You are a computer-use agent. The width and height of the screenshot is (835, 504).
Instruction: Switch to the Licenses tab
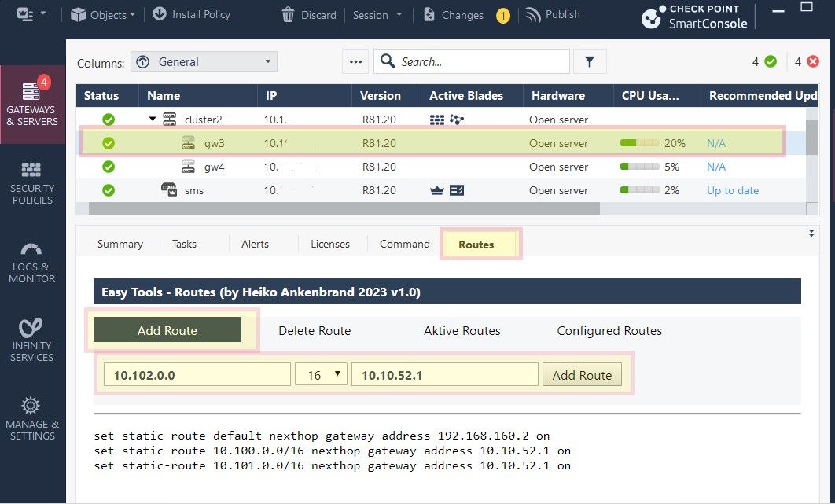tap(329, 244)
